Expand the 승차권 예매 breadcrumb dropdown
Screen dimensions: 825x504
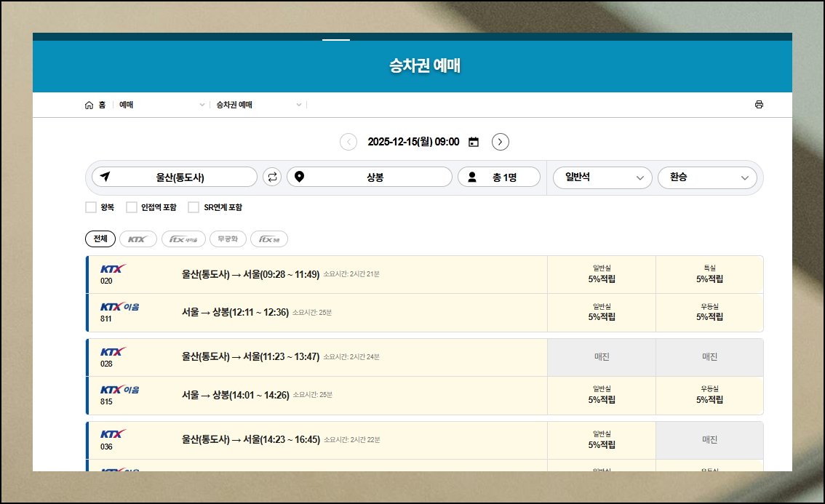(x=299, y=105)
